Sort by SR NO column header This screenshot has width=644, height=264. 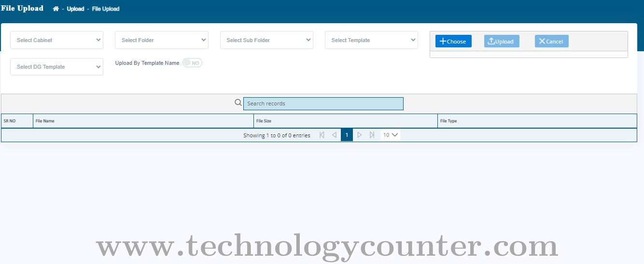[x=17, y=121]
